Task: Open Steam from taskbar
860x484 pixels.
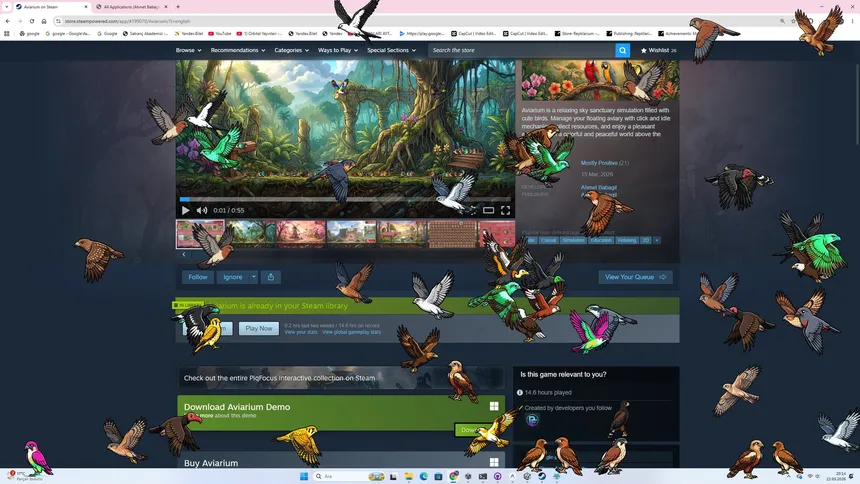Action: (542, 476)
